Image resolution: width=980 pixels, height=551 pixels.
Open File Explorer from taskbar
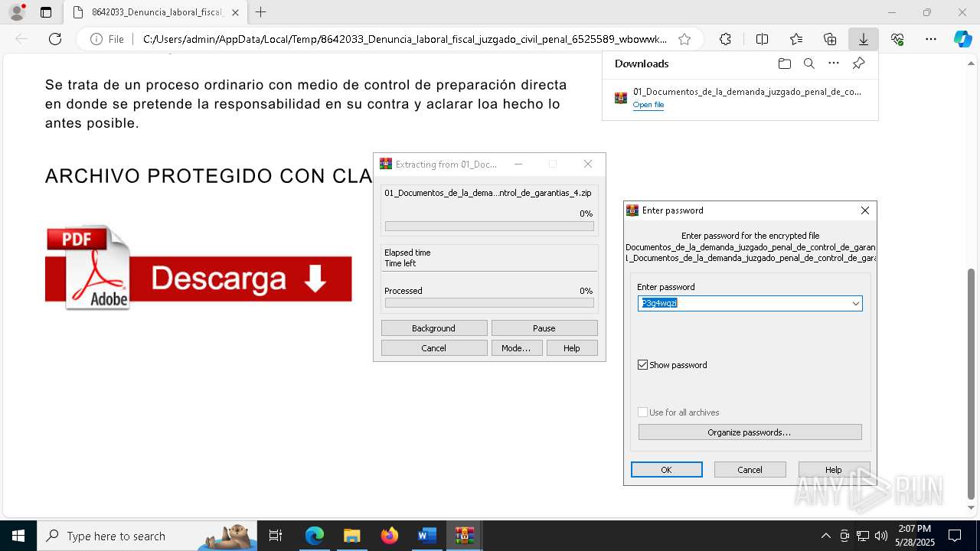(x=352, y=536)
